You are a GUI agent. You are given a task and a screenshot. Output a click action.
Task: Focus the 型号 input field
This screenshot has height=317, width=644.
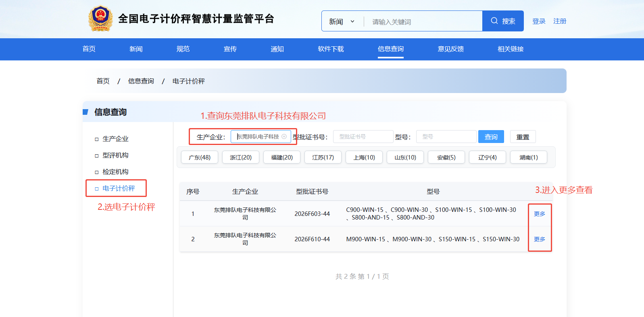pyautogui.click(x=446, y=137)
